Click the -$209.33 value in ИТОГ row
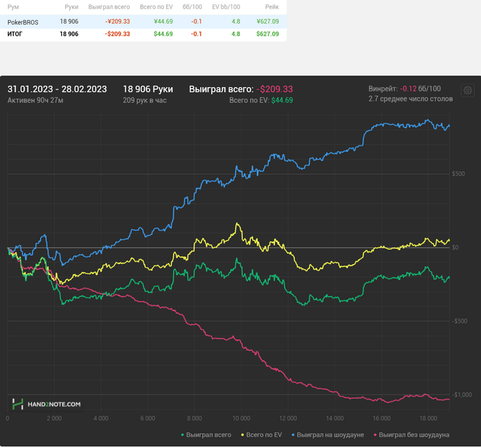Image resolution: width=481 pixels, height=448 pixels. (118, 34)
